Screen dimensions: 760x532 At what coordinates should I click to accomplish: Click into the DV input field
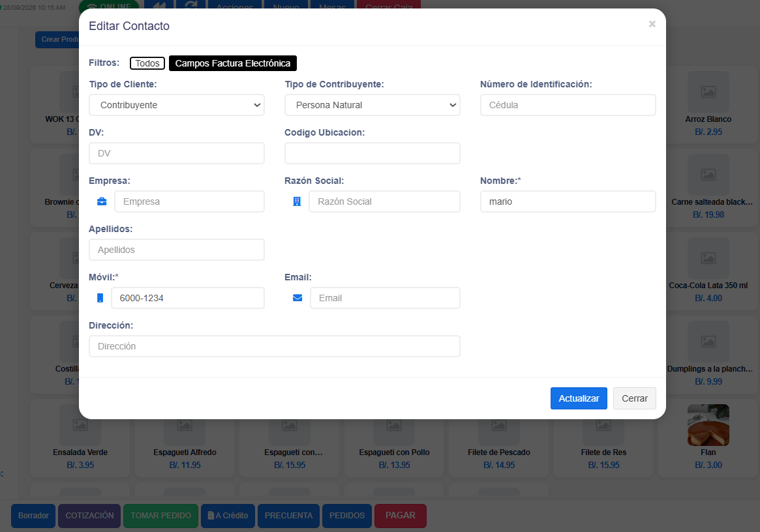[177, 153]
